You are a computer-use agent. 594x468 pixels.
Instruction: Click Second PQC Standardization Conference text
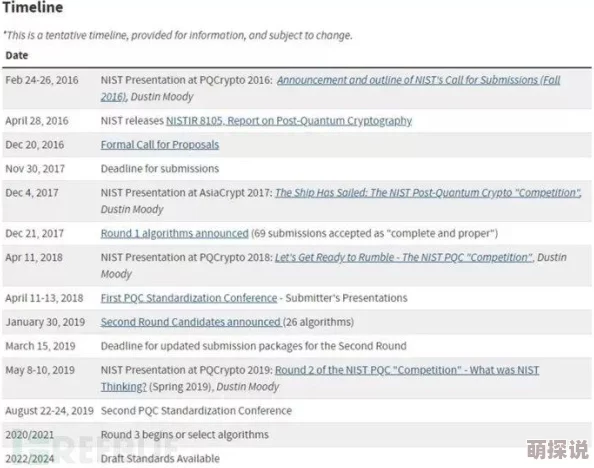click(196, 411)
